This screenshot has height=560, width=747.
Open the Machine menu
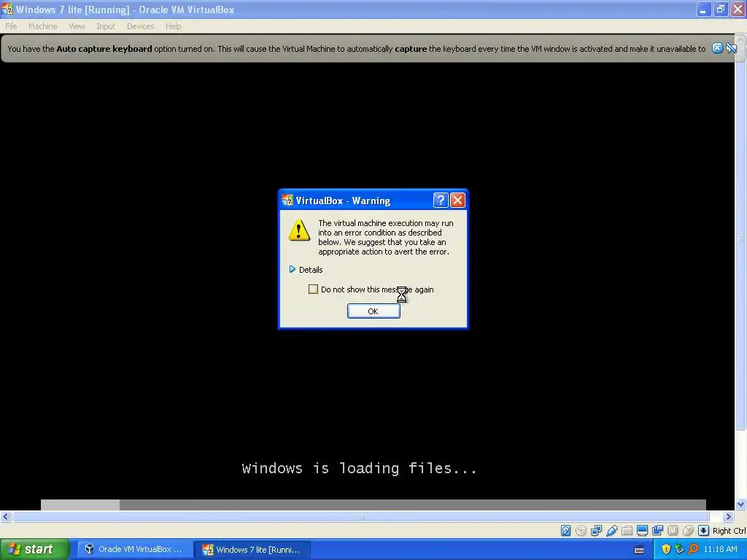tap(43, 26)
